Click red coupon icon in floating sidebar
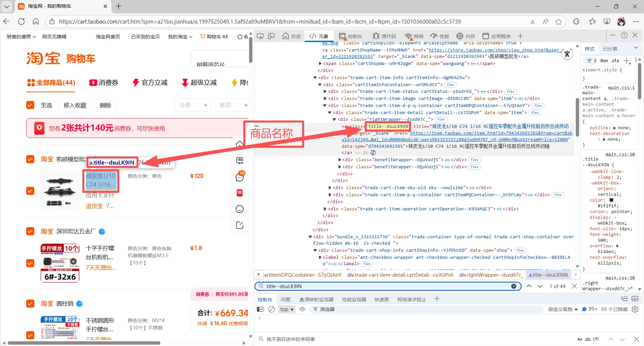Screen dimensions: 644x346 (x=240, y=193)
